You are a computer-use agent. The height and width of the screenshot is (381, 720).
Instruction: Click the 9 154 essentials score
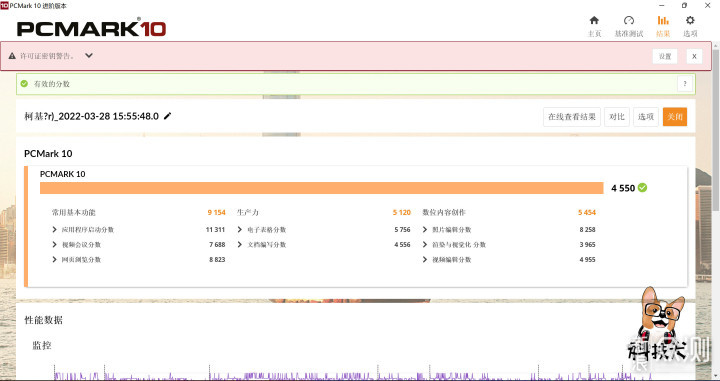click(216, 212)
